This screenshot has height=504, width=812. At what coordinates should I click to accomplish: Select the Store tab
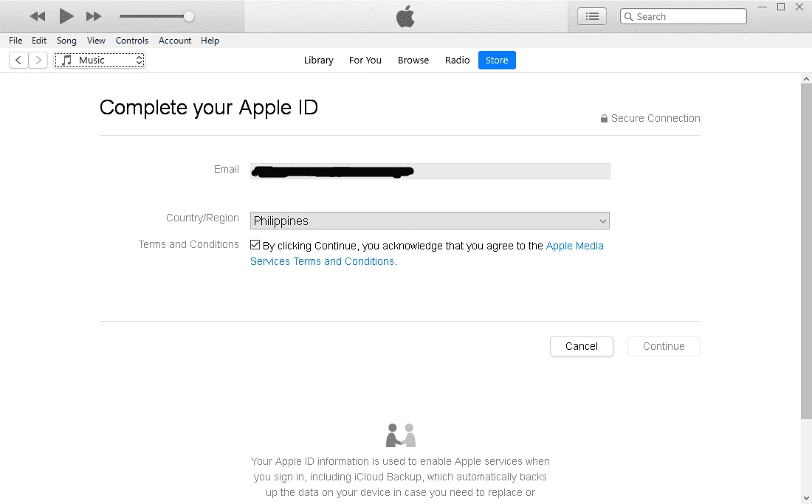pyautogui.click(x=497, y=60)
